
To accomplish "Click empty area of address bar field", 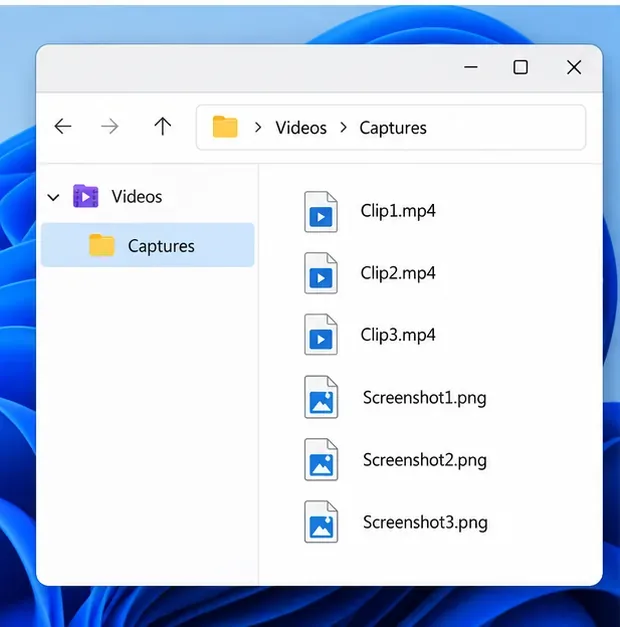I will 504,128.
